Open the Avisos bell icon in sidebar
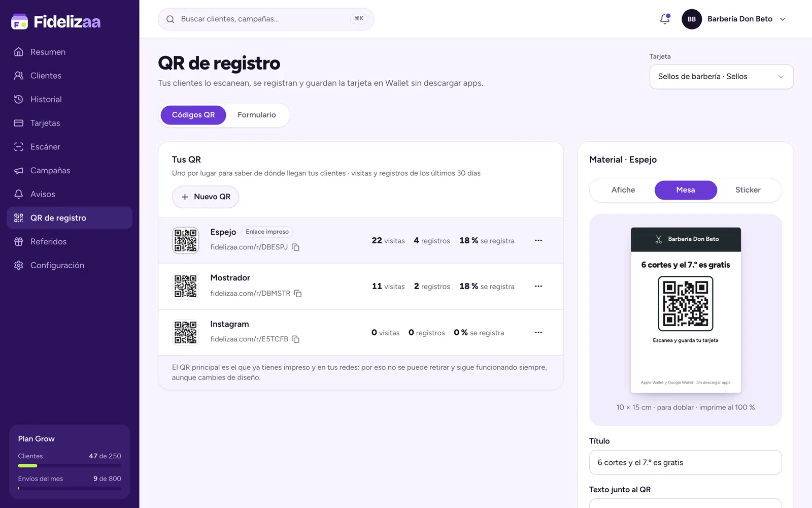Screen dimensions: 812x508 19,194
